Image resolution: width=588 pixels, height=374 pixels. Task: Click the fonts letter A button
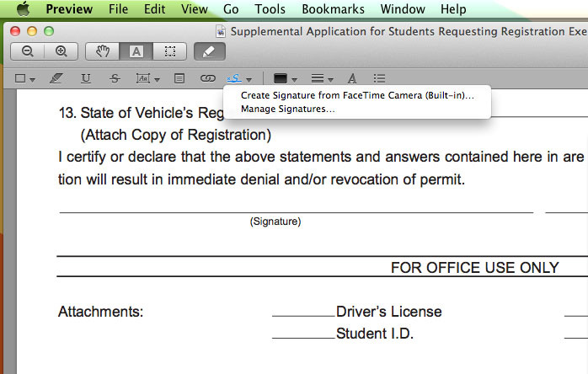(351, 78)
